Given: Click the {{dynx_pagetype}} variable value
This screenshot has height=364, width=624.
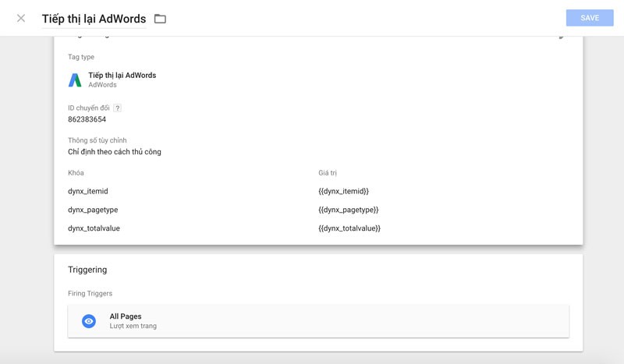Looking at the screenshot, I should click(348, 210).
